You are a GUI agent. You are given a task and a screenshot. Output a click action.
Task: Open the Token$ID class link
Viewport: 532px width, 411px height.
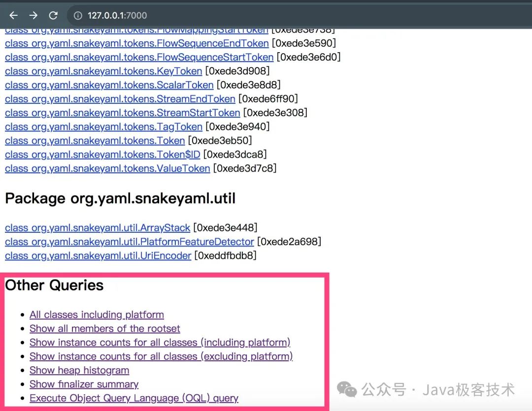[102, 155]
